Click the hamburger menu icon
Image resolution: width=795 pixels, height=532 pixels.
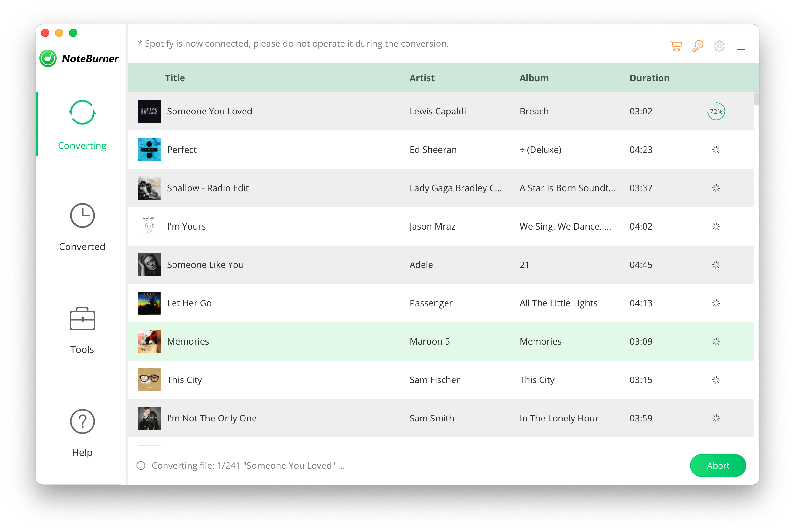click(x=742, y=46)
